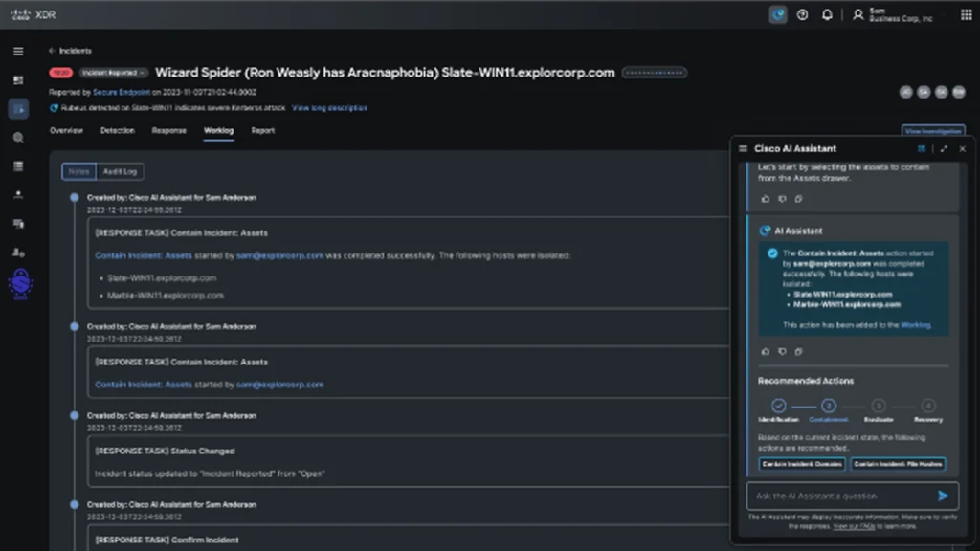Viewport: 980px width, 551px height.
Task: Close the Cisco AI Assistant panel
Action: point(963,148)
